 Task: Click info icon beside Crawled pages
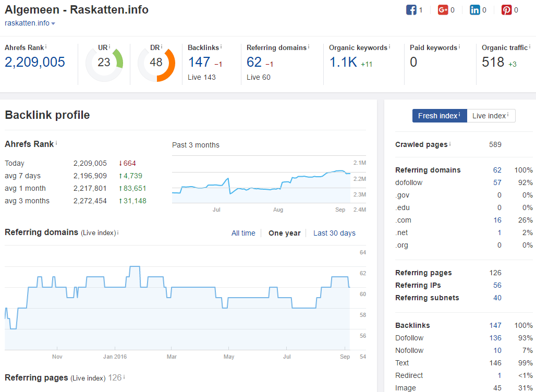(x=450, y=144)
